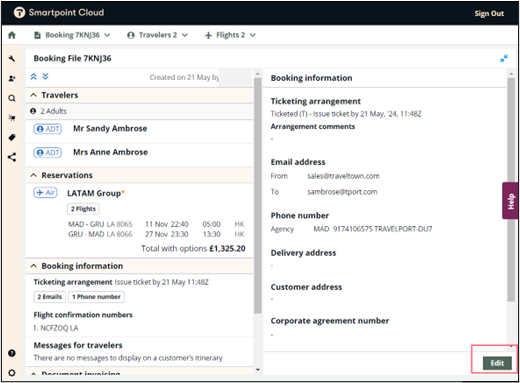This screenshot has height=383, width=520.
Task: Expand all sections with double down arrows
Action: (45, 77)
